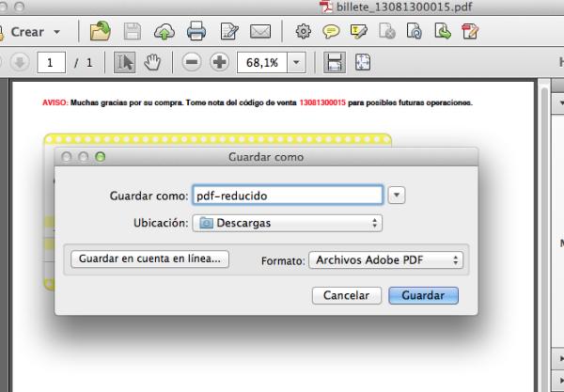Click the Guardar como filename field
Viewport: 564px width, 392px height.
[288, 196]
